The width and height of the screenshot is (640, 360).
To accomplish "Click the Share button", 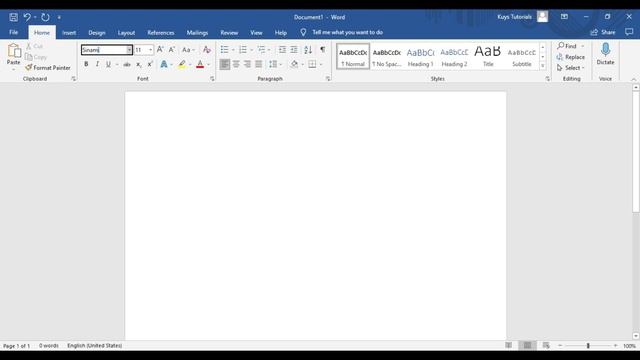I will click(603, 32).
